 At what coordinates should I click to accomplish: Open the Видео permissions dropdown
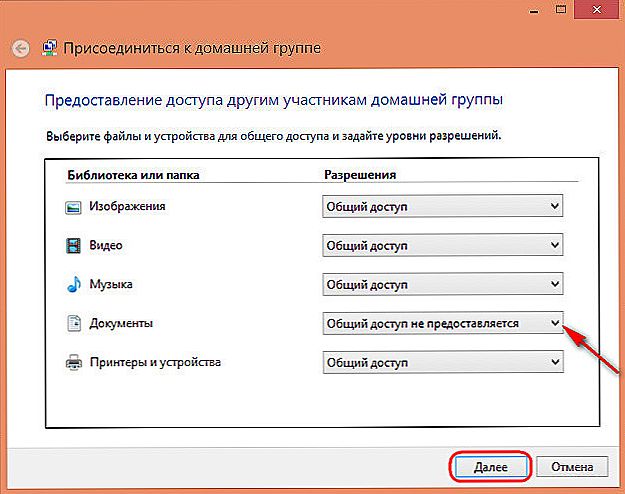[442, 245]
